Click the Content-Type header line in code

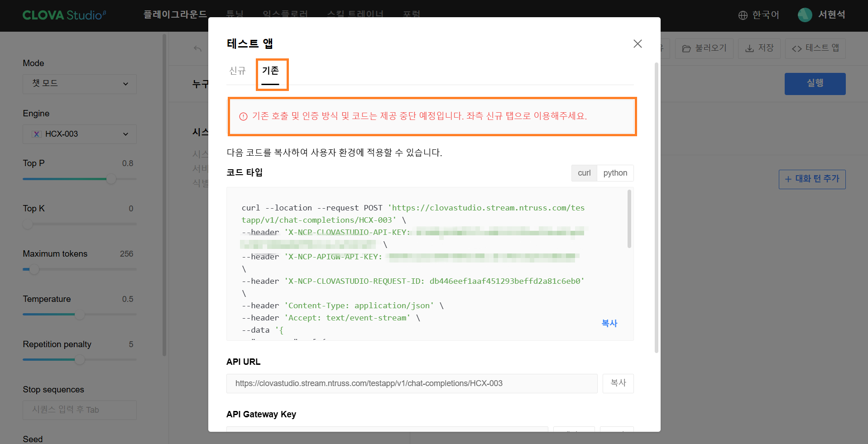(x=343, y=306)
